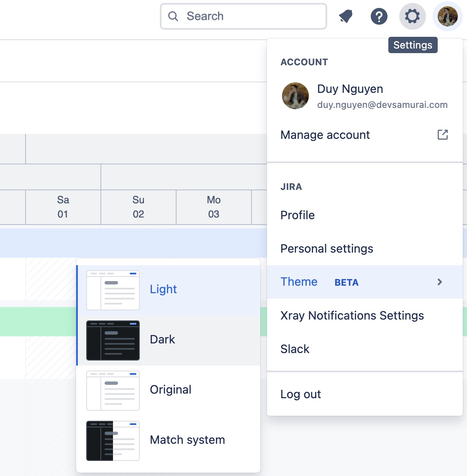Open the help question mark icon
The image size is (467, 476).
[x=379, y=16]
